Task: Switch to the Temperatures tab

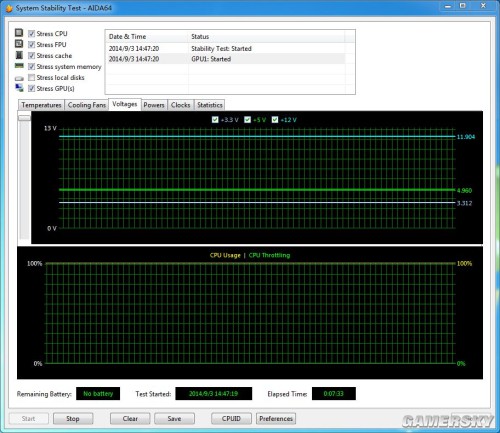Action: [41, 105]
